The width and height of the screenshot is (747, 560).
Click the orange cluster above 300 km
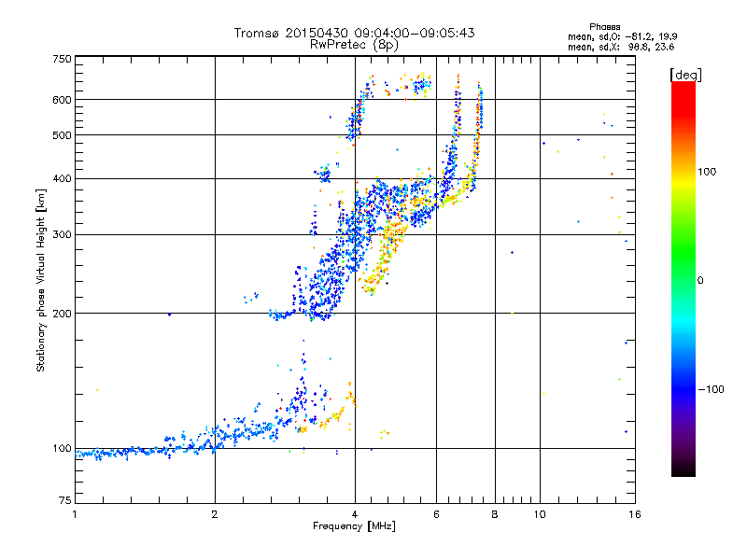click(x=391, y=232)
